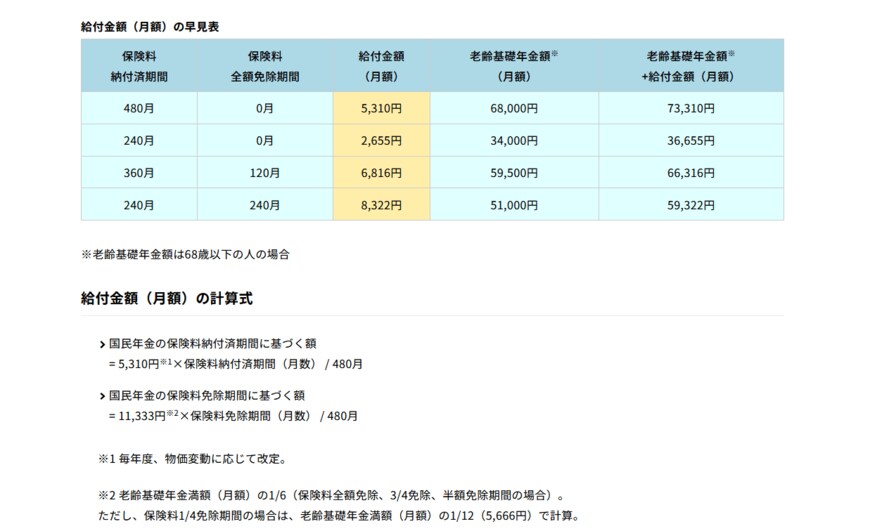This screenshot has width=870, height=531.
Task: Select the 36,655円 cell
Action: pyautogui.click(x=691, y=140)
